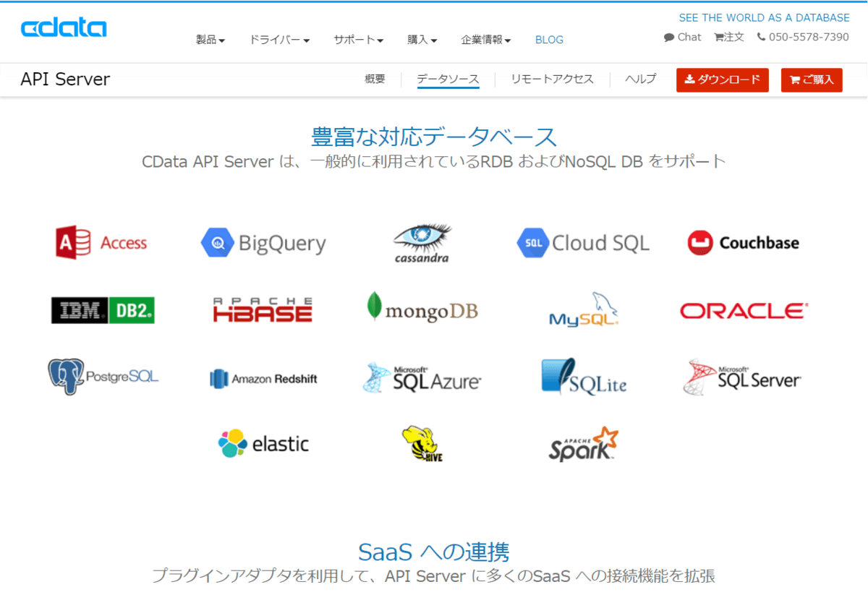The height and width of the screenshot is (595, 868).
Task: Click the 豊富な対応データベース heading
Action: click(434, 136)
